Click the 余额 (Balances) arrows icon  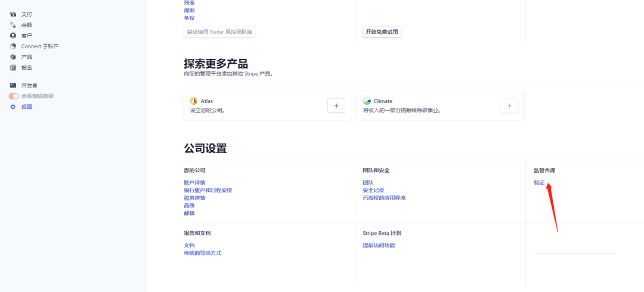click(13, 24)
